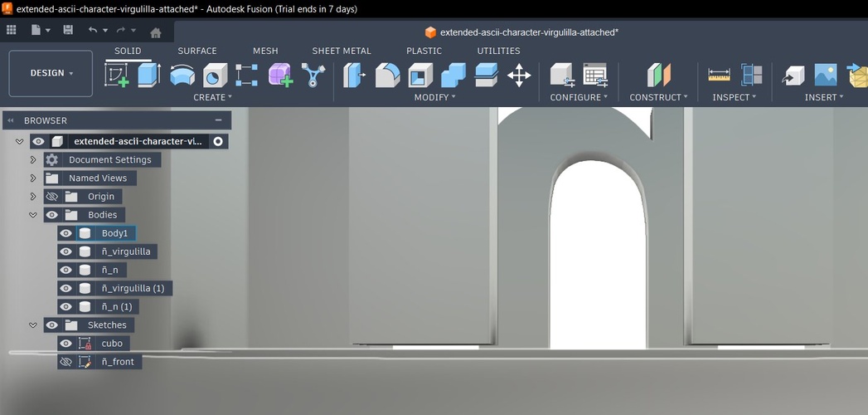The width and height of the screenshot is (868, 415).
Task: Choose the Rectangular Pattern tool
Action: [246, 75]
